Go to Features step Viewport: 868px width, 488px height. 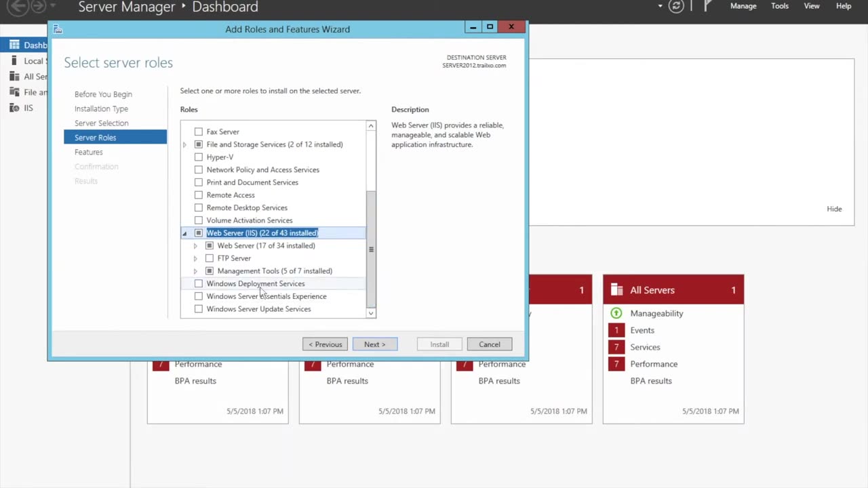pyautogui.click(x=89, y=152)
